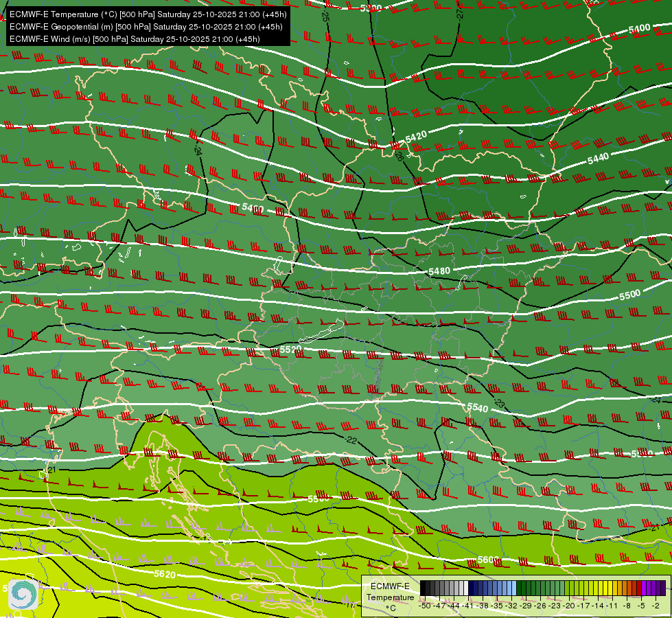The width and height of the screenshot is (672, 618).
Task: Click the -35 value on the legend
Action: click(x=497, y=606)
